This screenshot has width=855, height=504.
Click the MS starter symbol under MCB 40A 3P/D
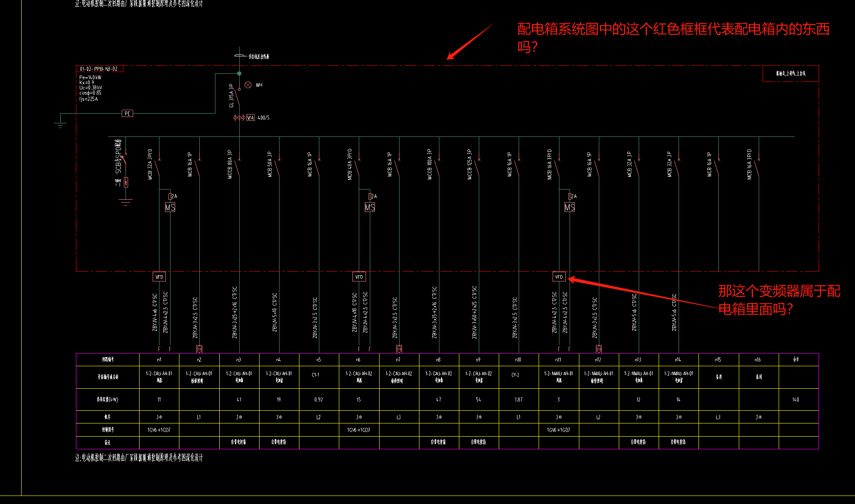coord(370,207)
